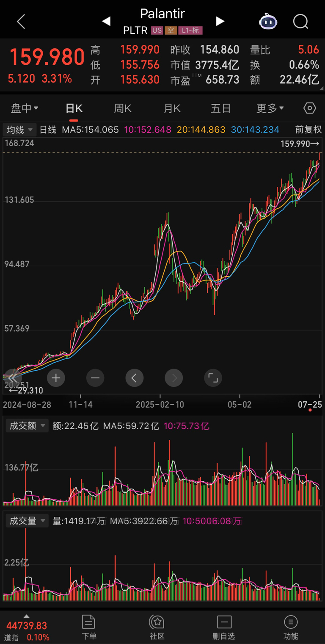
Task: Tap the 5.120 price change value
Action: tap(21, 78)
